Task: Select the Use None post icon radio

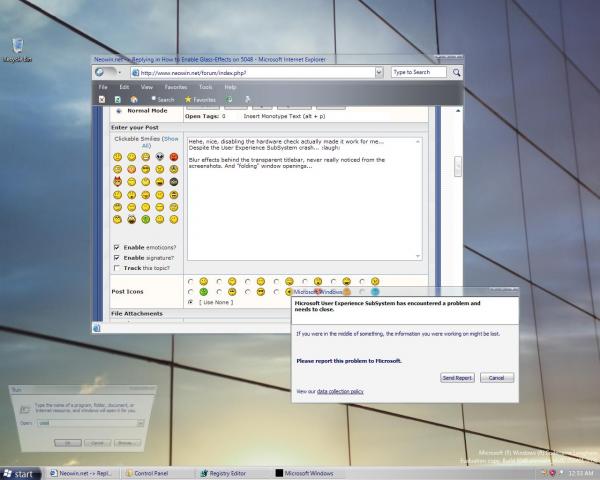Action: click(x=190, y=302)
